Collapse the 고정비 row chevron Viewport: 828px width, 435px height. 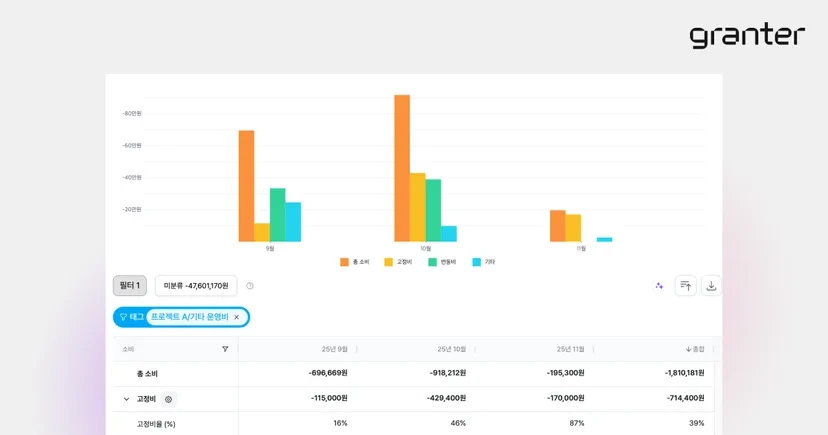coord(126,399)
